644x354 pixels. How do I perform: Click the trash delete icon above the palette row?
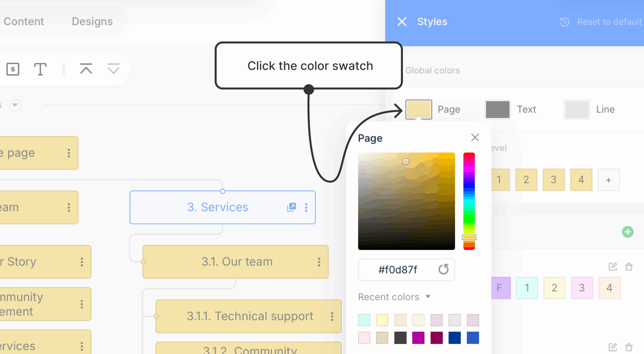[x=629, y=266]
